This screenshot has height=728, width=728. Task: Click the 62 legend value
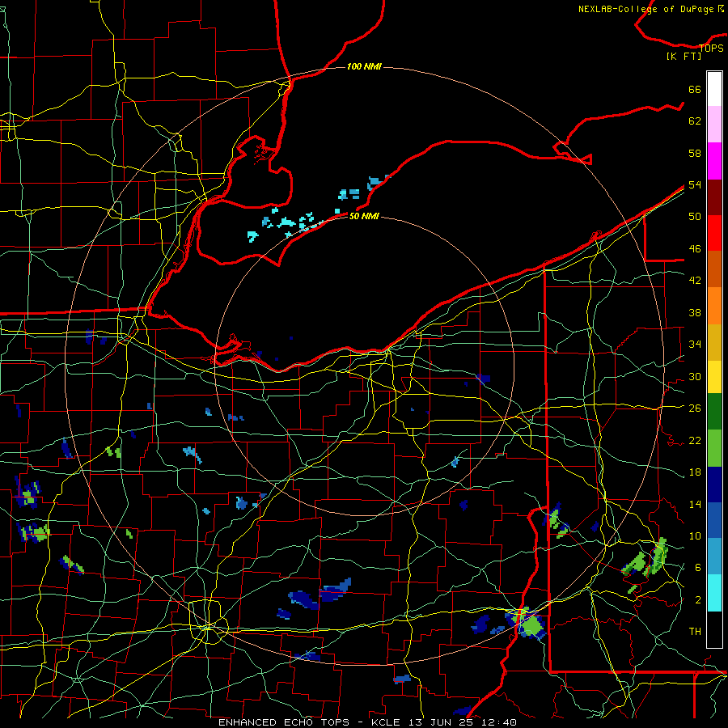(695, 121)
